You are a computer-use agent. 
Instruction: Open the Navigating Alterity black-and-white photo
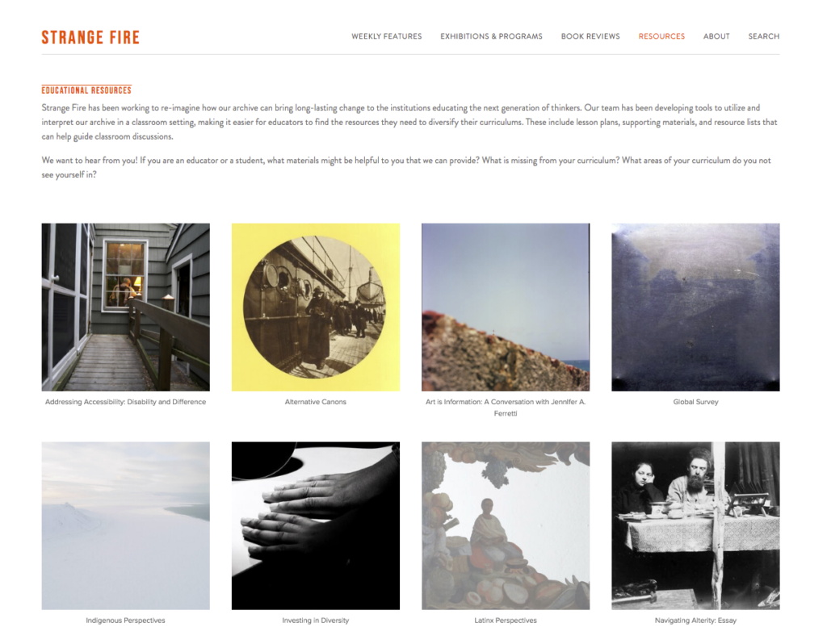[695, 525]
